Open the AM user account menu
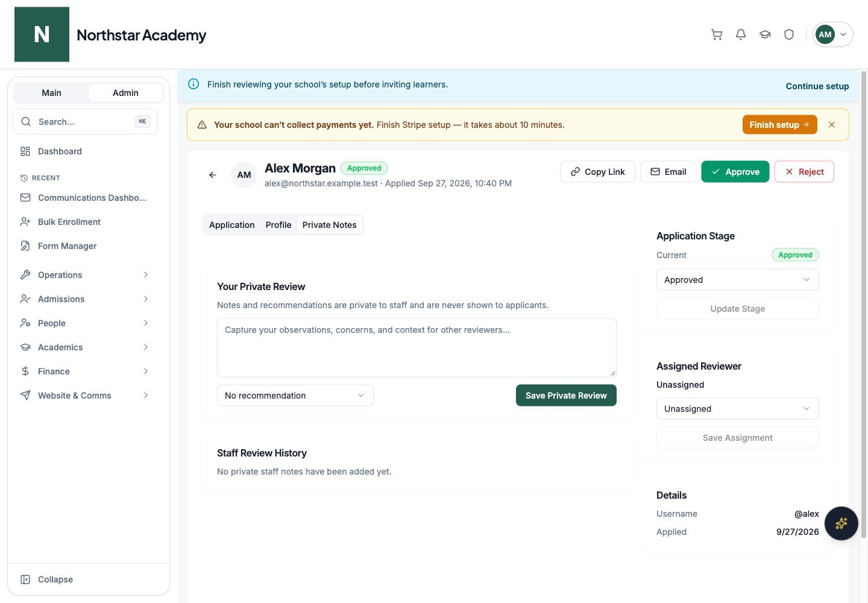Image resolution: width=868 pixels, height=603 pixels. tap(833, 34)
